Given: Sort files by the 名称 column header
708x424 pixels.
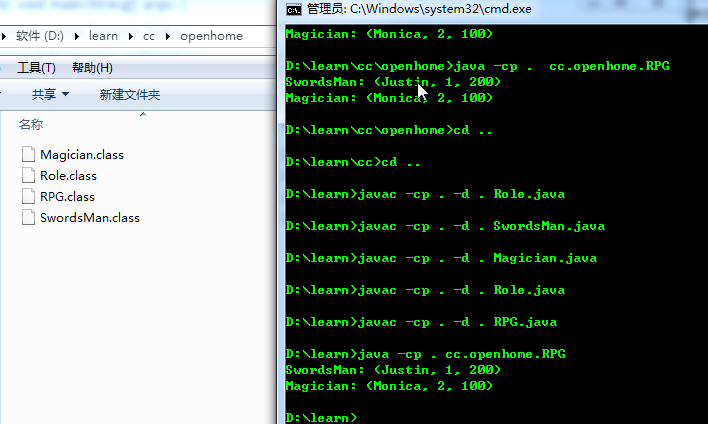Looking at the screenshot, I should tap(31, 125).
